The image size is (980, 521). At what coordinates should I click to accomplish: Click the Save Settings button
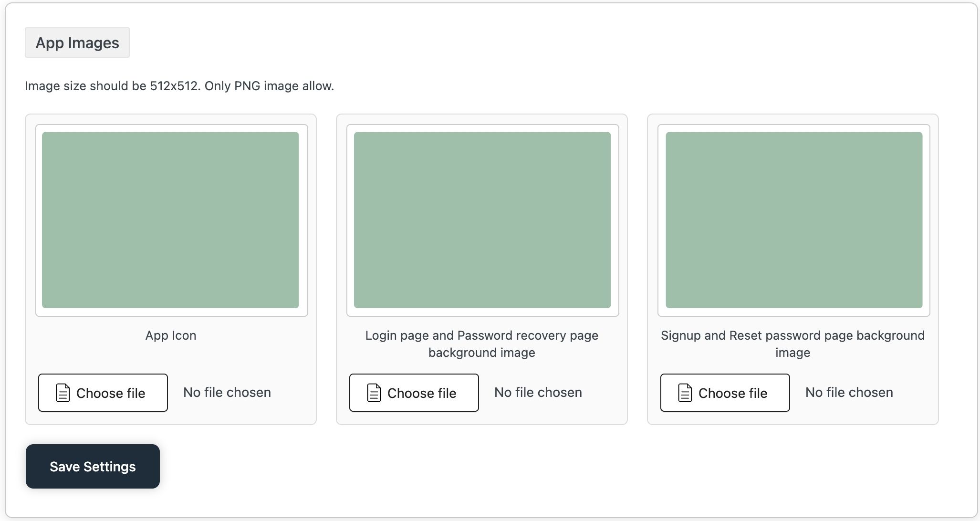coord(93,466)
